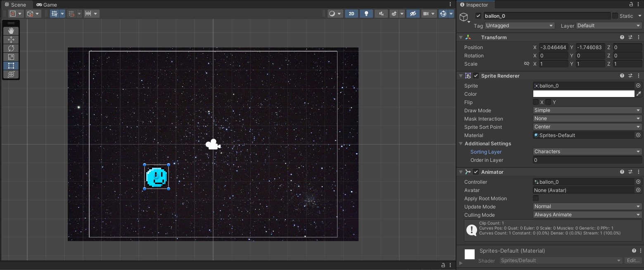Collapse the Additional Settings foldout

pos(461,144)
